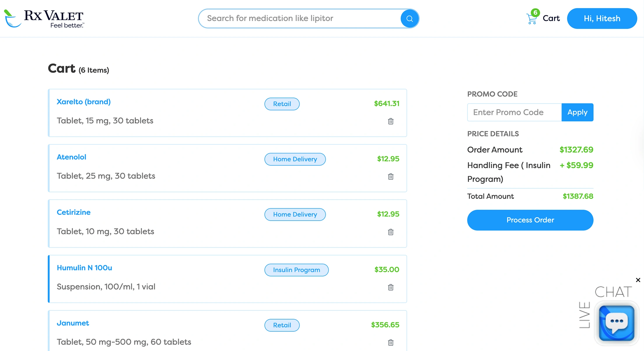Open the shopping cart icon
644x351 pixels.
[532, 18]
